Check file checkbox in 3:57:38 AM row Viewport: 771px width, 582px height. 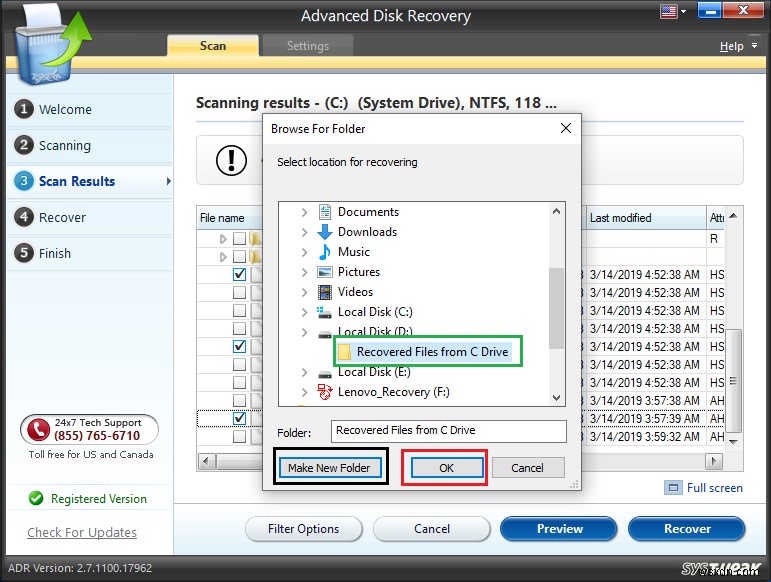(239, 400)
